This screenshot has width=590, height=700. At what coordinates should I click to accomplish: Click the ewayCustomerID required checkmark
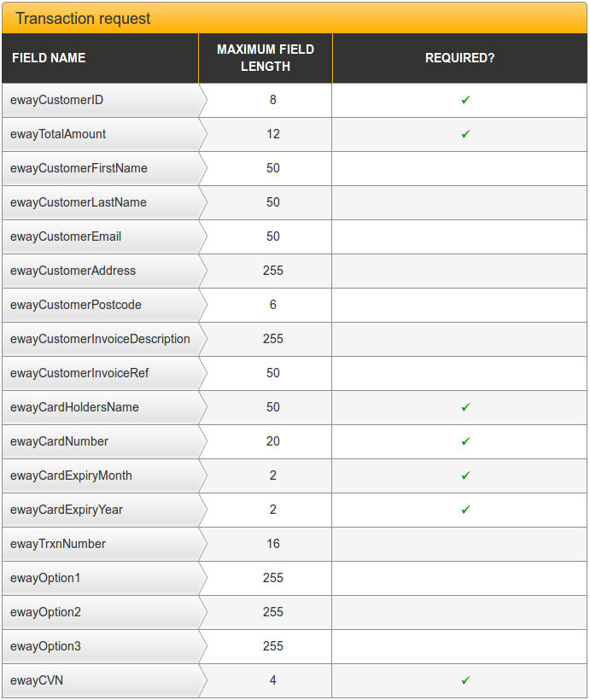(465, 100)
